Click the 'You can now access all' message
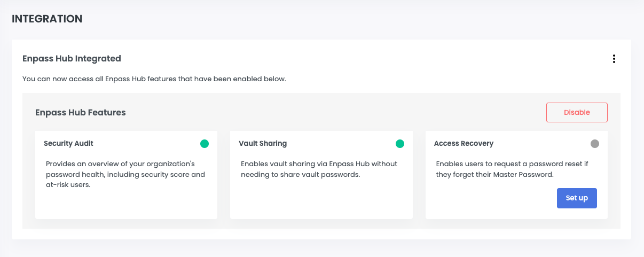Screen dimensions: 644x257 [x=154, y=79]
